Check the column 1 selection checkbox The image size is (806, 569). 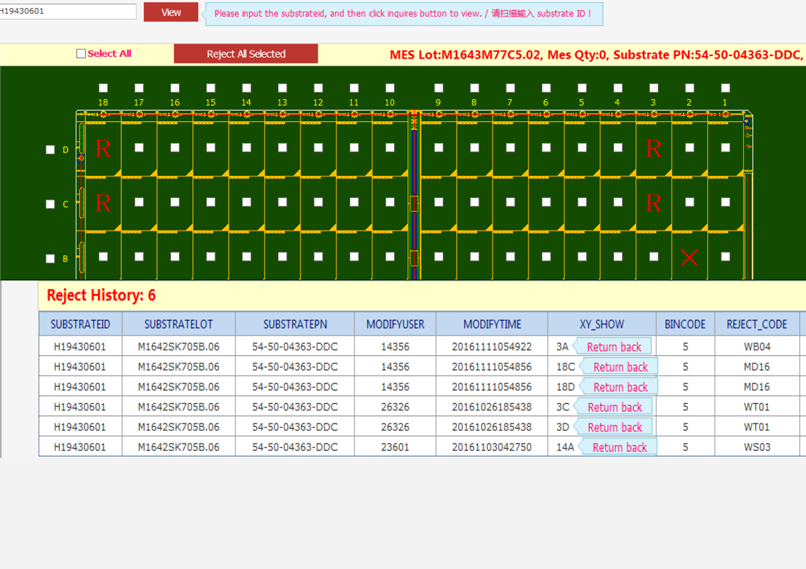pyautogui.click(x=725, y=88)
